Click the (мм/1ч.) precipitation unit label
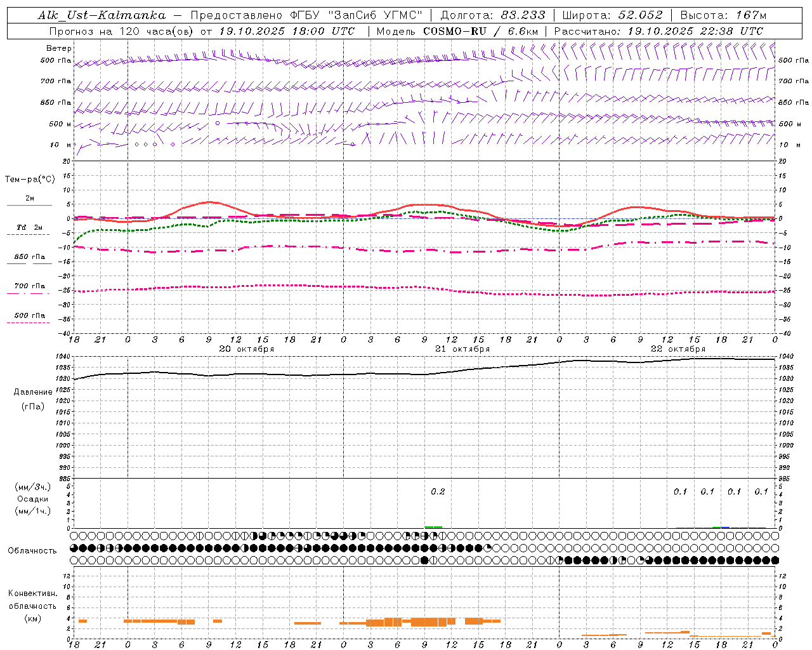The height and width of the screenshot is (650, 812). 33,511
